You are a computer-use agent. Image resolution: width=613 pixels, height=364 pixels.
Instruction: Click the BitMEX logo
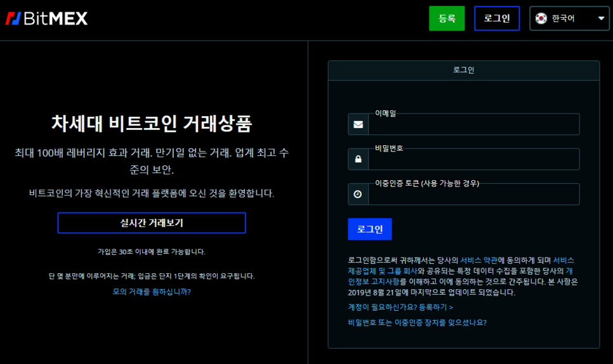46,18
